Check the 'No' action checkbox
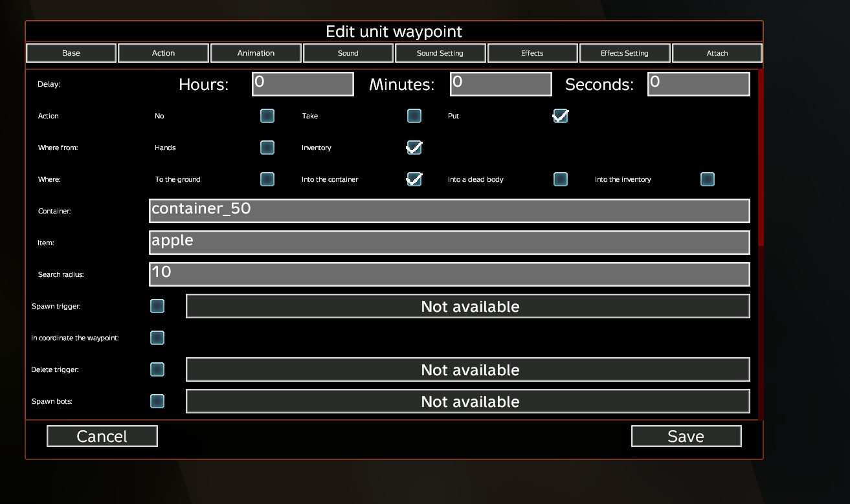 pyautogui.click(x=267, y=116)
